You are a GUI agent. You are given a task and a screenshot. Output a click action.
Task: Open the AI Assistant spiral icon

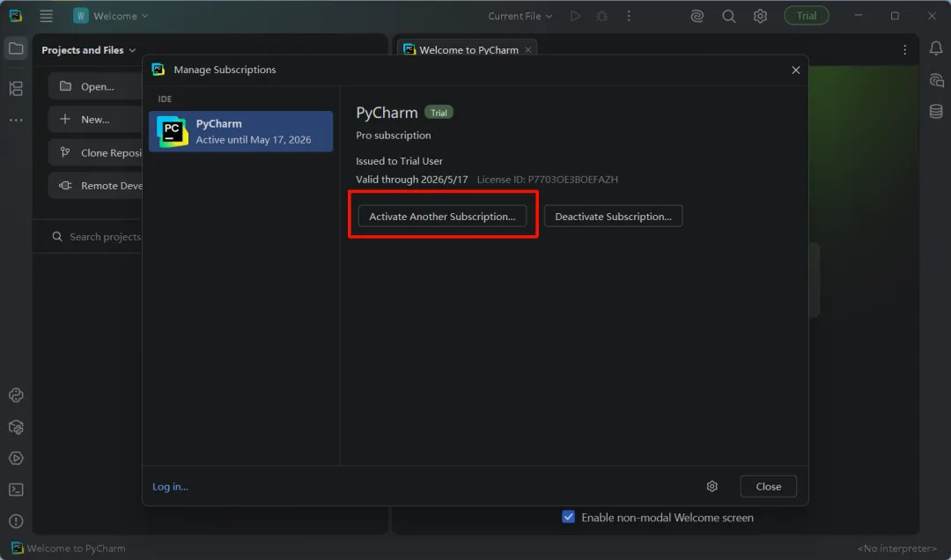[697, 17]
